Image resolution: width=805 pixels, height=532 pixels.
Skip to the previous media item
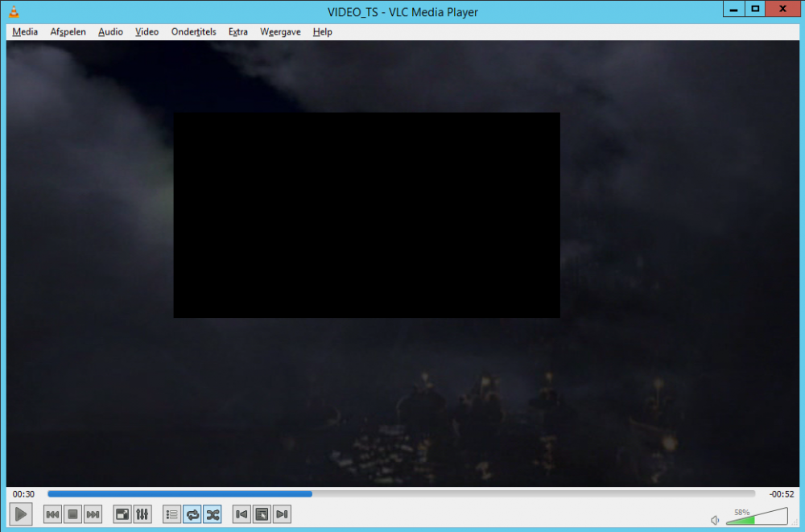52,514
